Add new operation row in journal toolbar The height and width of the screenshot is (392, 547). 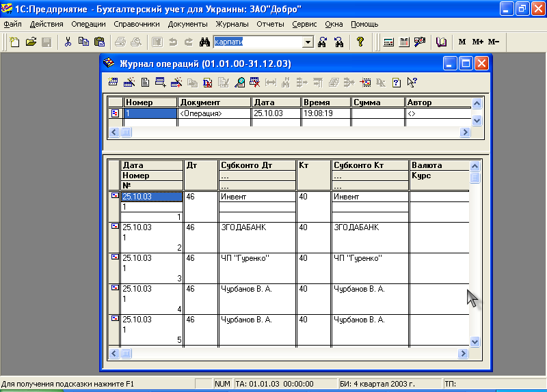(113, 82)
